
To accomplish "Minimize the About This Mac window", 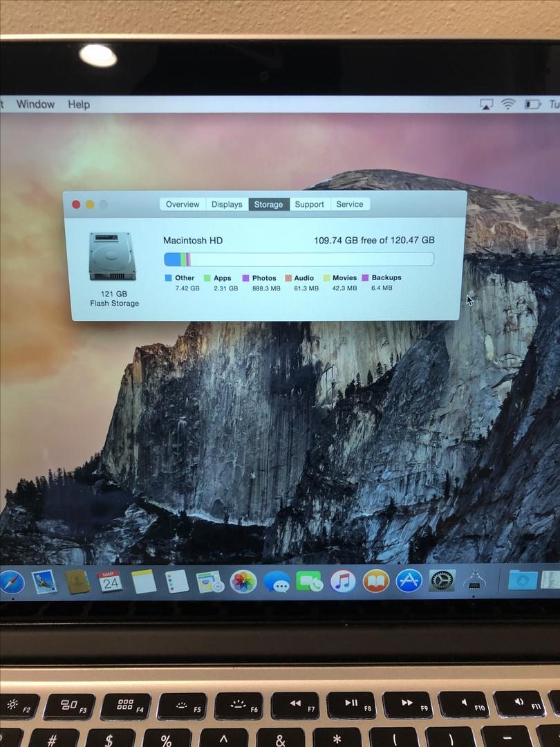I will pyautogui.click(x=90, y=204).
